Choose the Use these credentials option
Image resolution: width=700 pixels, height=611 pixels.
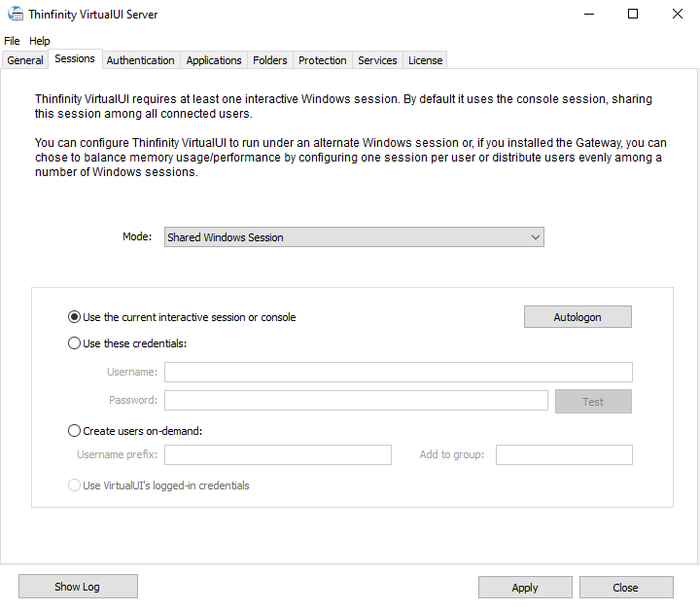[127, 343]
